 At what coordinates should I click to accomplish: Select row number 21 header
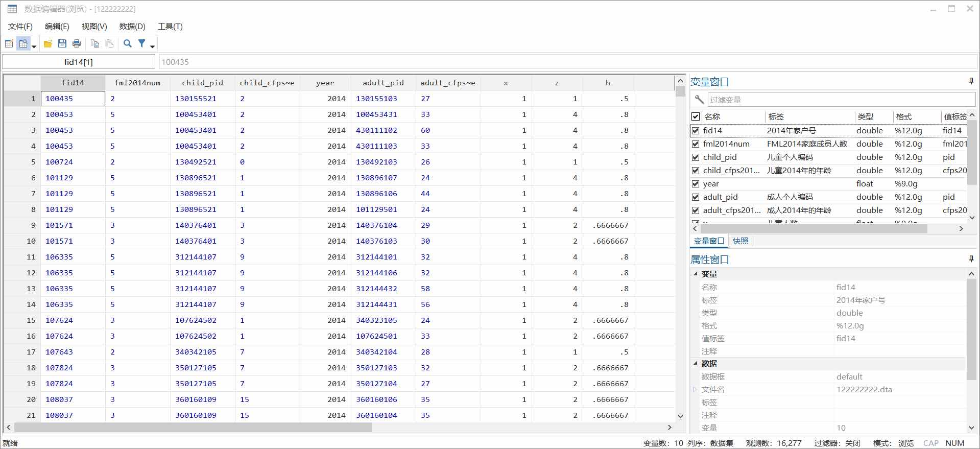coord(22,415)
